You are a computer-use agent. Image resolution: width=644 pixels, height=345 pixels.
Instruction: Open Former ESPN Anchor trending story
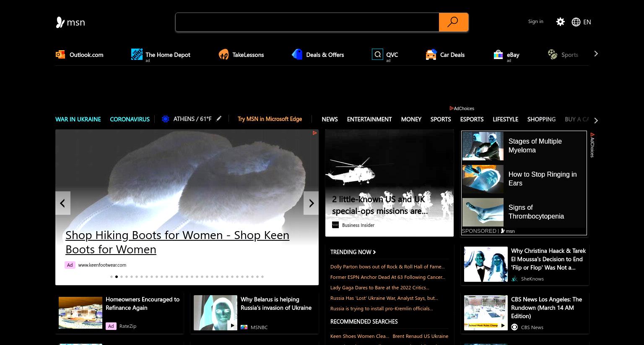click(388, 277)
